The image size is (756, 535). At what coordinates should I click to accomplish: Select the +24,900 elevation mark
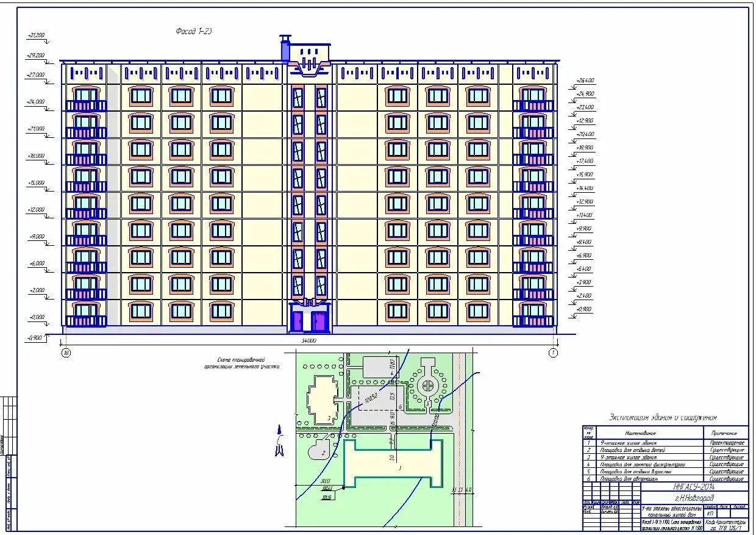click(x=585, y=94)
